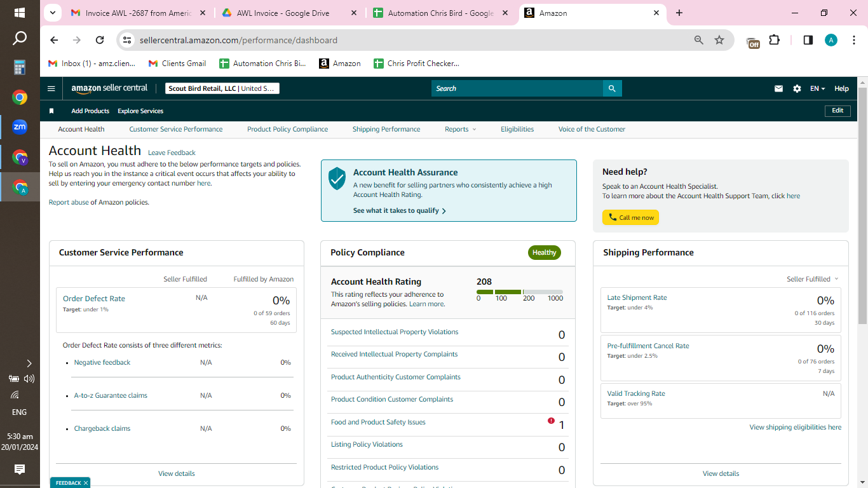
Task: Open the EN language dropdown
Action: (x=817, y=88)
